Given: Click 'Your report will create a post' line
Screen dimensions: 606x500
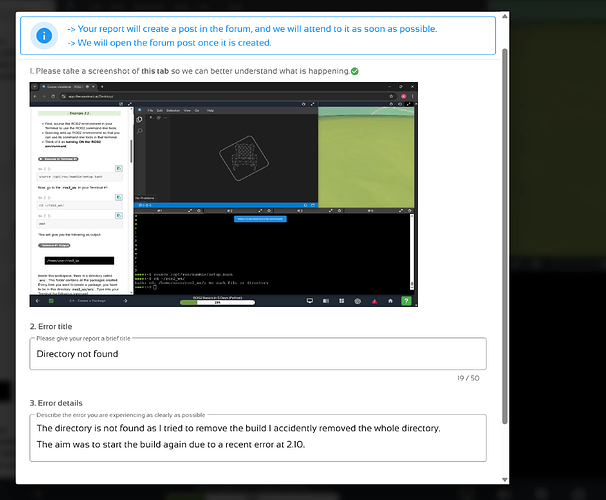Looking at the screenshot, I should point(252,29).
